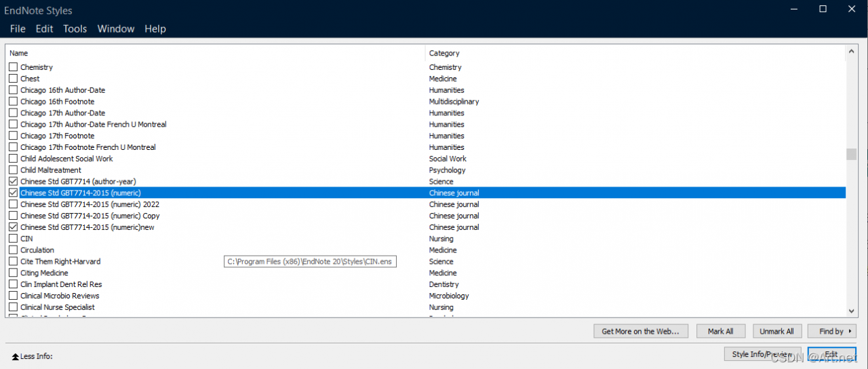This screenshot has width=868, height=369.
Task: Select Chicago 16th Author-Date row
Action: tap(426, 90)
